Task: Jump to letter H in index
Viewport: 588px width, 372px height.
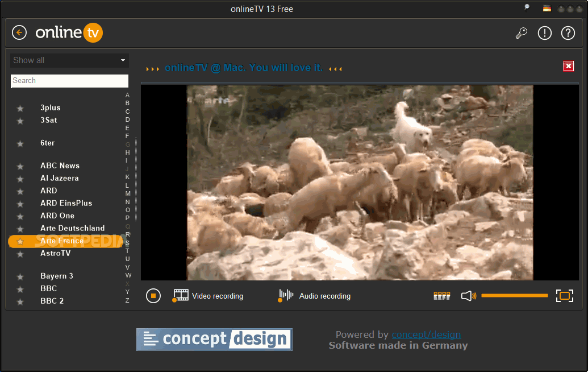Action: click(127, 152)
